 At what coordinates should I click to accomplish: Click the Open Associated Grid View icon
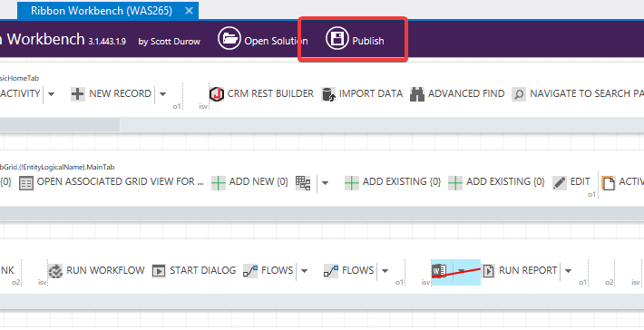(x=26, y=182)
